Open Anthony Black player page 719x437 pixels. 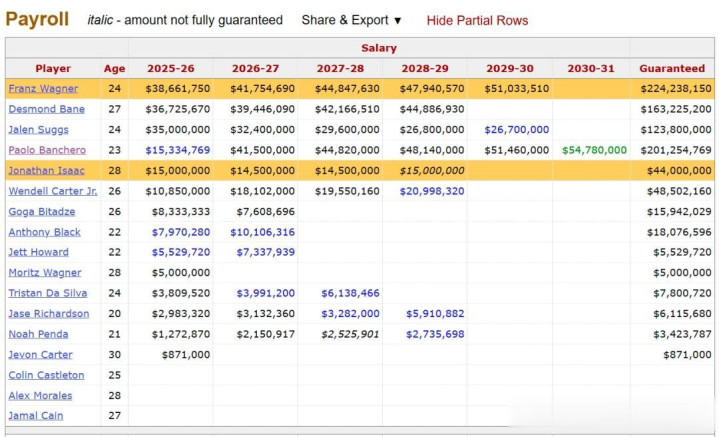click(x=44, y=232)
